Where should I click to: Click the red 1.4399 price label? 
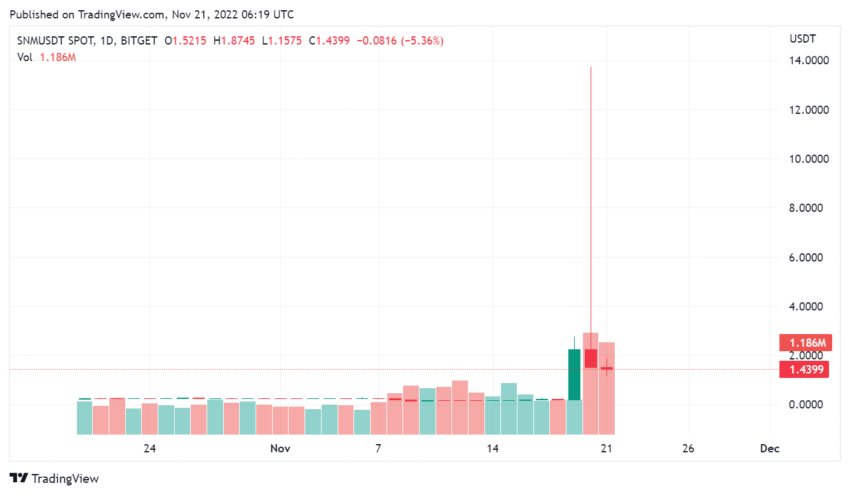(x=804, y=370)
